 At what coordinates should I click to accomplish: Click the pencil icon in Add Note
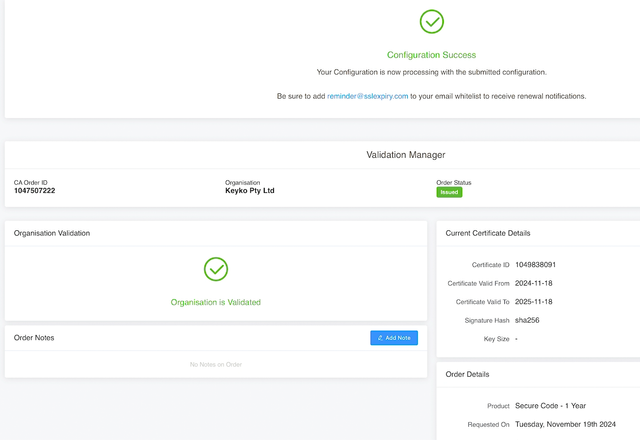tap(380, 338)
